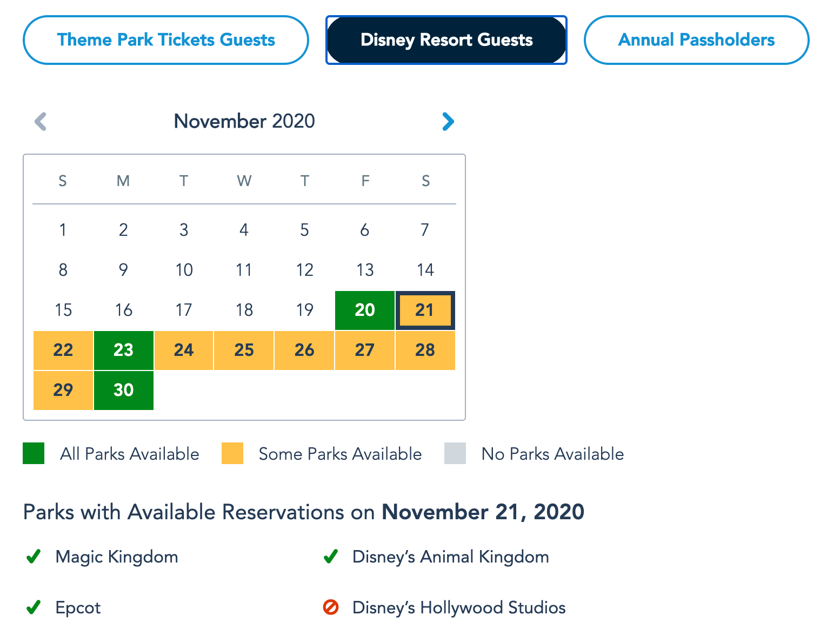The width and height of the screenshot is (840, 635).
Task: Go to the next month arrow
Action: tap(448, 121)
